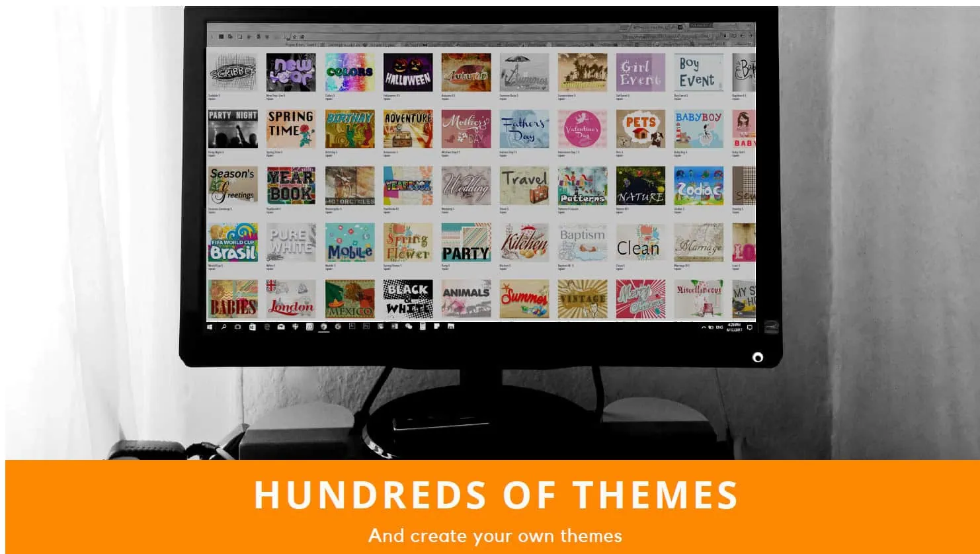This screenshot has height=554, width=980.
Task: Select the Travel theme with suitcase
Action: 524,186
